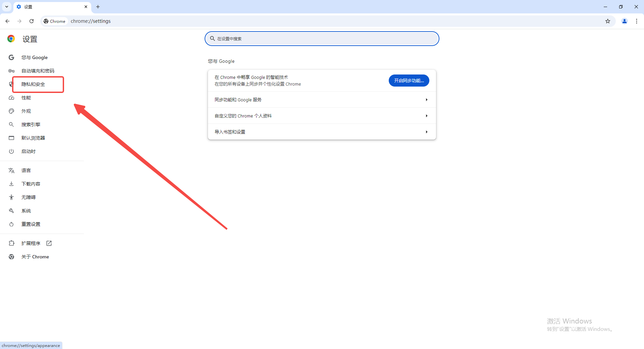Screen dimensions: 644x349
Task: Click the puzzle piece extensions icon
Action: tap(11, 243)
